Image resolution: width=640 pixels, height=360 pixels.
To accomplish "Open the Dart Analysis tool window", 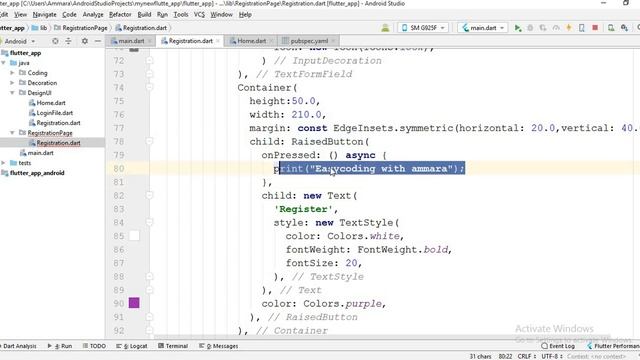I will click(x=19, y=346).
